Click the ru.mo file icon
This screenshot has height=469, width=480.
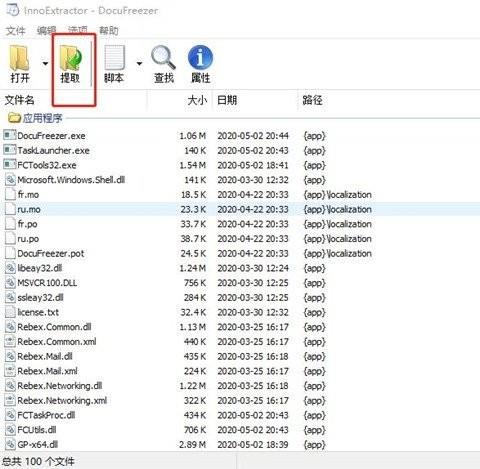coord(10,209)
